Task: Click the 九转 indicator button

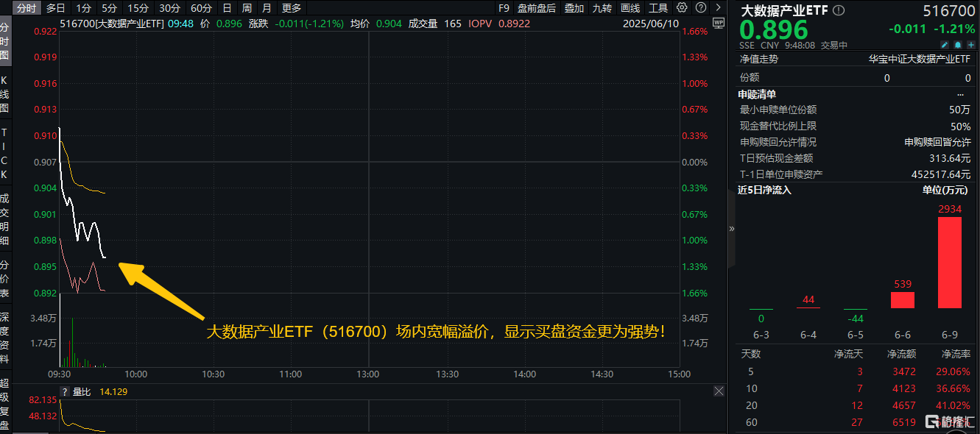Action: 602,8
